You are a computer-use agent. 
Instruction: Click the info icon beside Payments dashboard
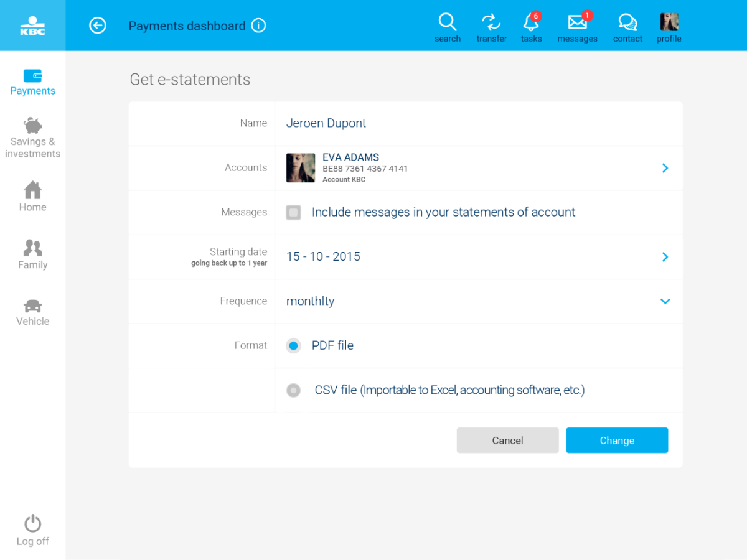point(259,26)
